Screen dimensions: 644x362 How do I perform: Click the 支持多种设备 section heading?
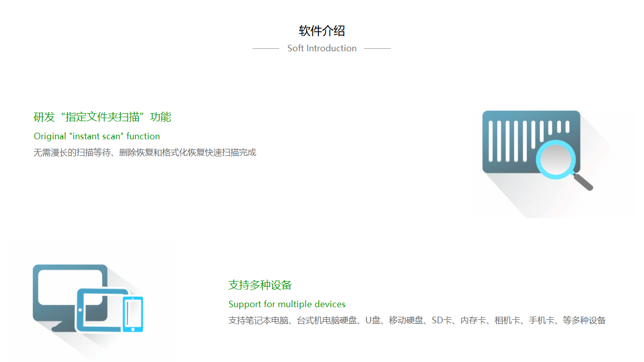point(260,285)
